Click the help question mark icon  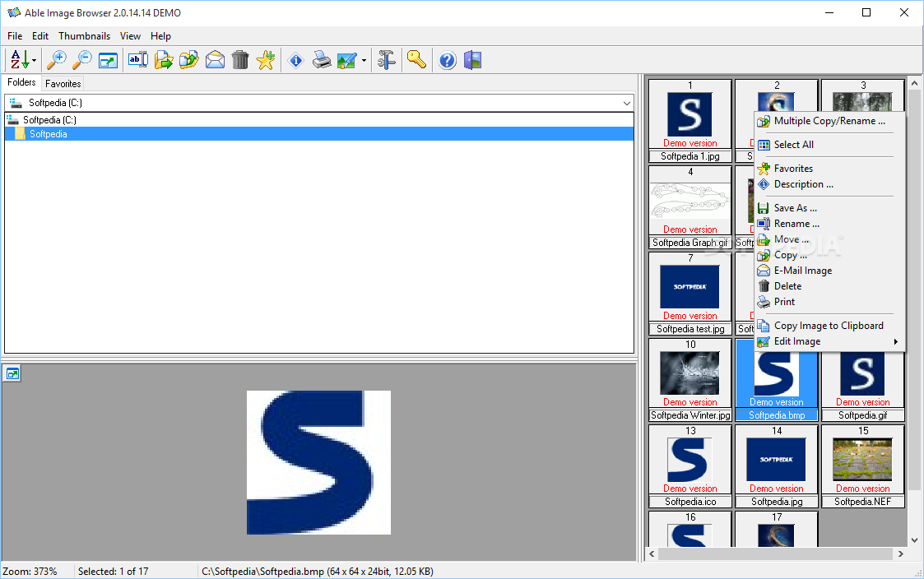click(x=448, y=60)
